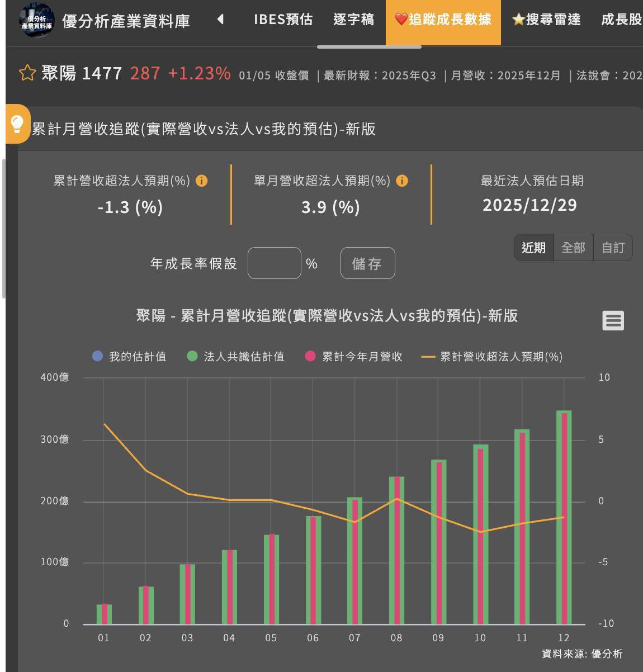Select the 近期 time range option

coord(533,248)
